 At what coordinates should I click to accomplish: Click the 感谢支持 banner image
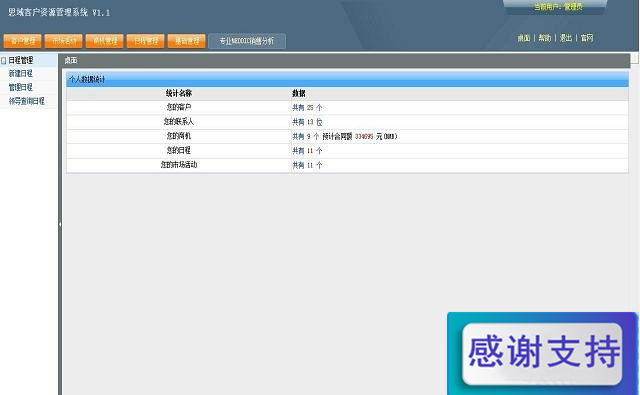(542, 353)
